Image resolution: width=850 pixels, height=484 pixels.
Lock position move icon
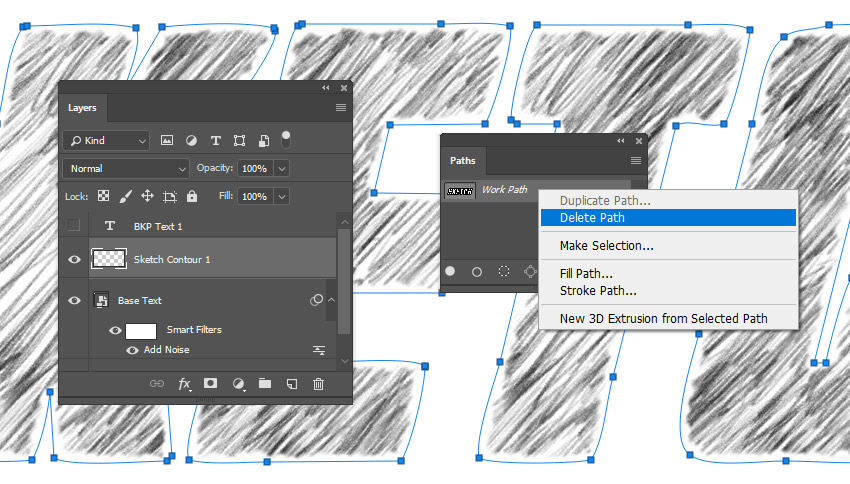click(147, 196)
